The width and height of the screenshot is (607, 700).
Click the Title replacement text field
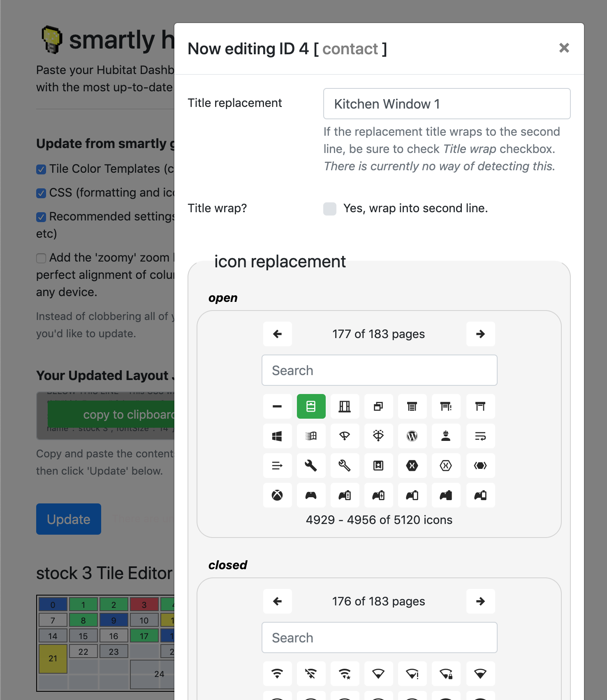447,104
